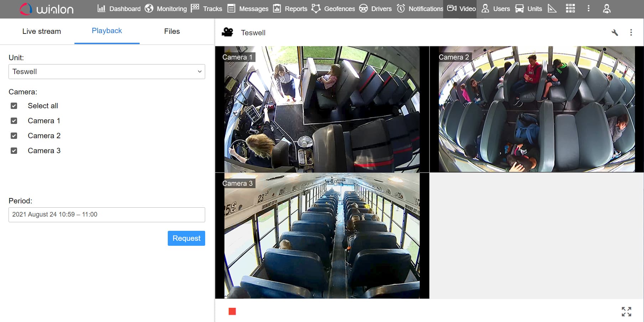Open the Geofences section

coord(333,9)
